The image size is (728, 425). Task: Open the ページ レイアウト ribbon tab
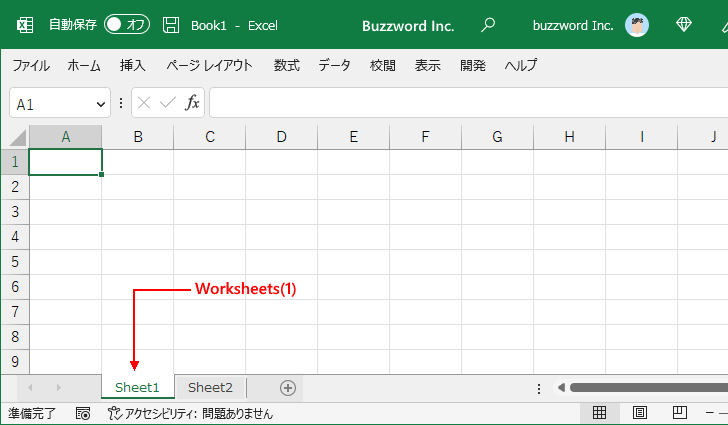(209, 65)
